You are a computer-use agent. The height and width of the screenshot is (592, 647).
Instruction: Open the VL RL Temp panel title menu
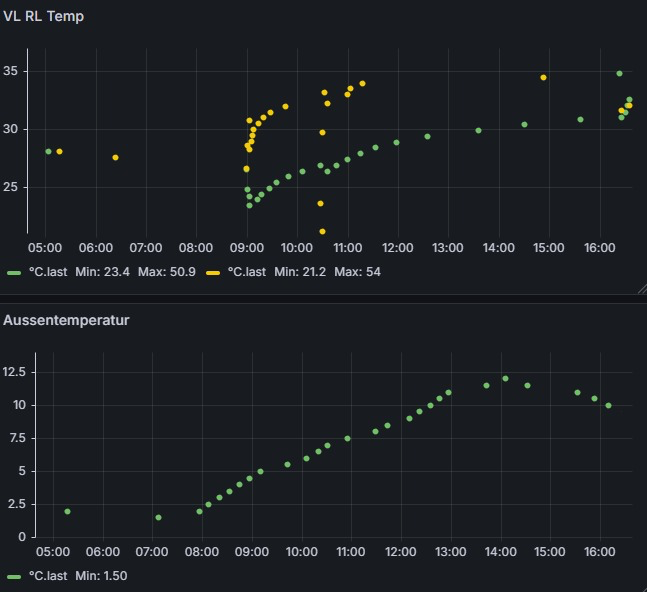point(44,16)
